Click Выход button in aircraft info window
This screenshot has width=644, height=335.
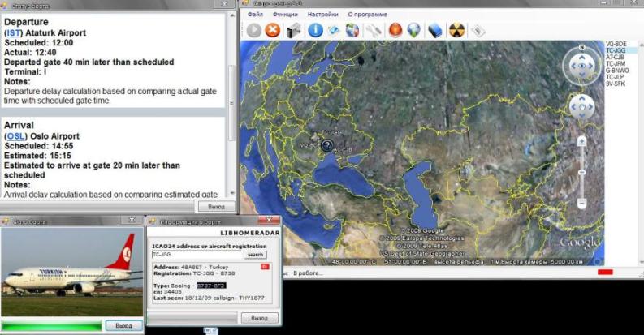coord(259,318)
